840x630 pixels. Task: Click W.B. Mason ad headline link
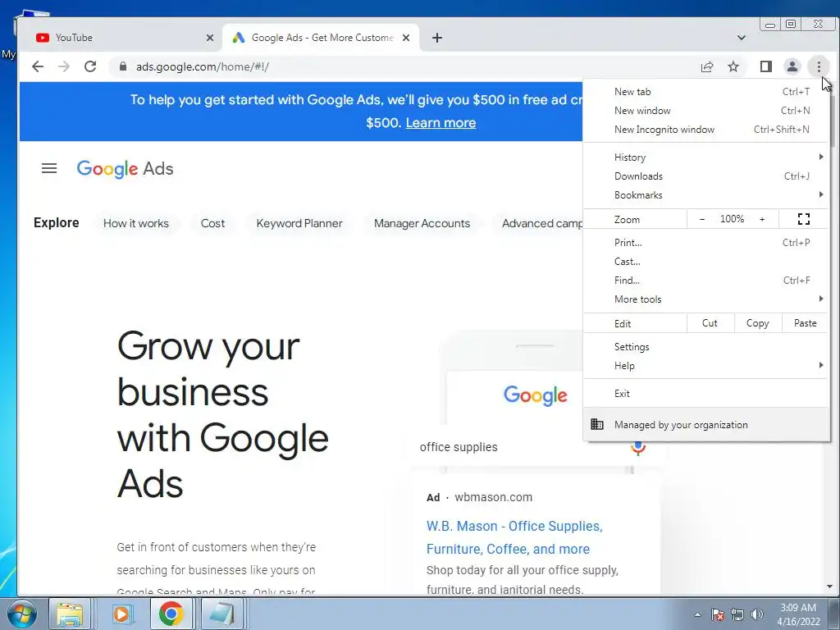click(x=514, y=537)
